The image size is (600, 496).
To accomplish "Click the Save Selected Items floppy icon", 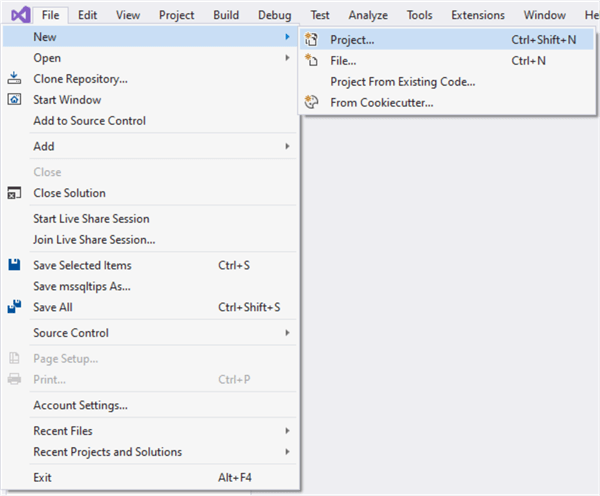I will point(14,265).
